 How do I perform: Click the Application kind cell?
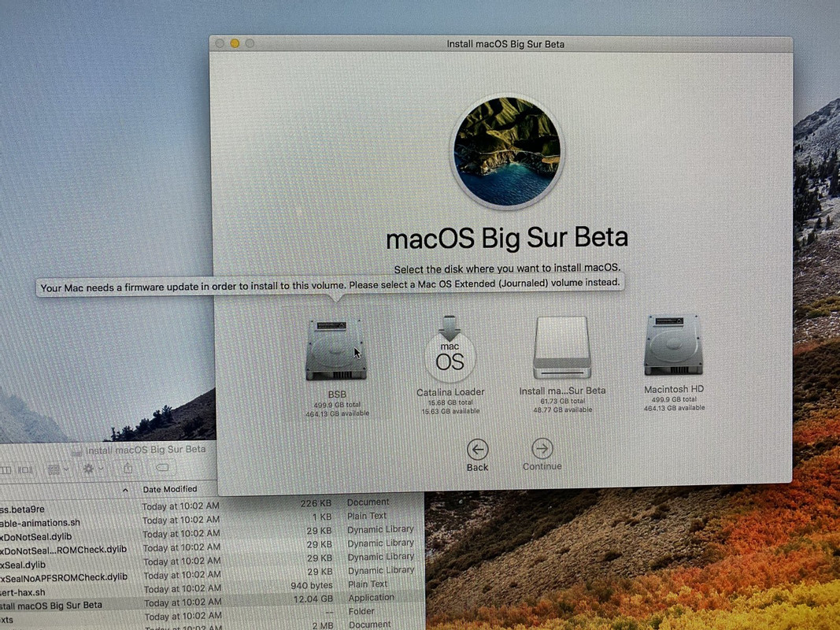tap(372, 598)
